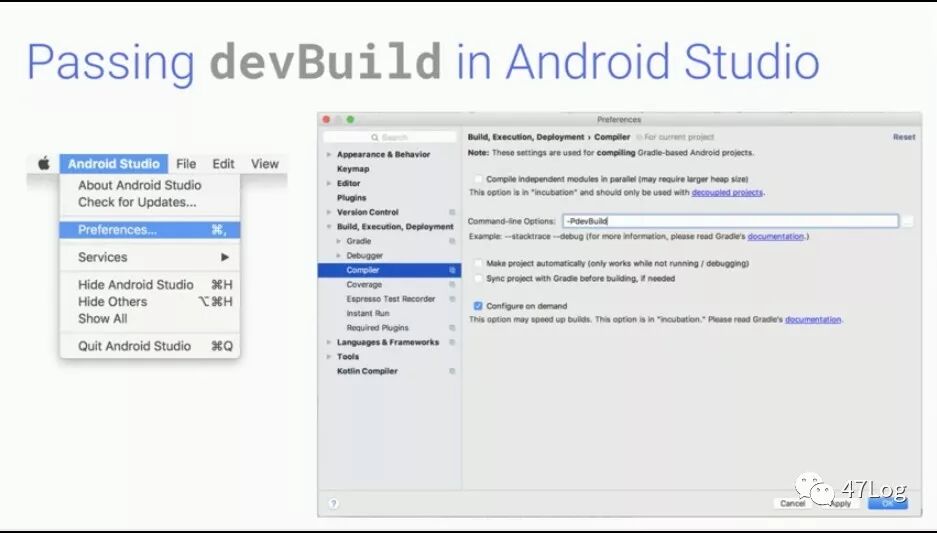Select Required Plugins item
This screenshot has width=937, height=533.
[378, 327]
